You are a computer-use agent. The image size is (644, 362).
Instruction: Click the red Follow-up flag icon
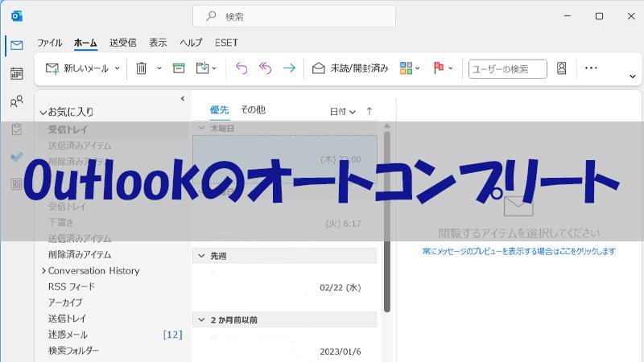click(439, 68)
